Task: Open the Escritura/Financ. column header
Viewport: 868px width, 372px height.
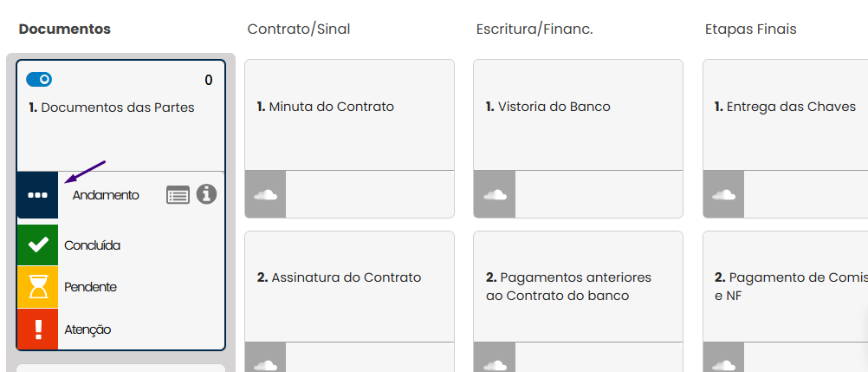Action: point(534,29)
